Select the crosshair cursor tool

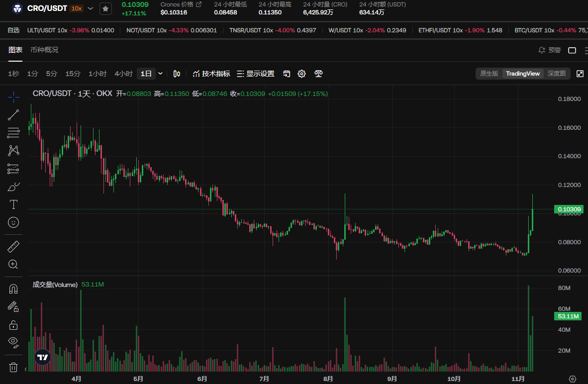13,97
